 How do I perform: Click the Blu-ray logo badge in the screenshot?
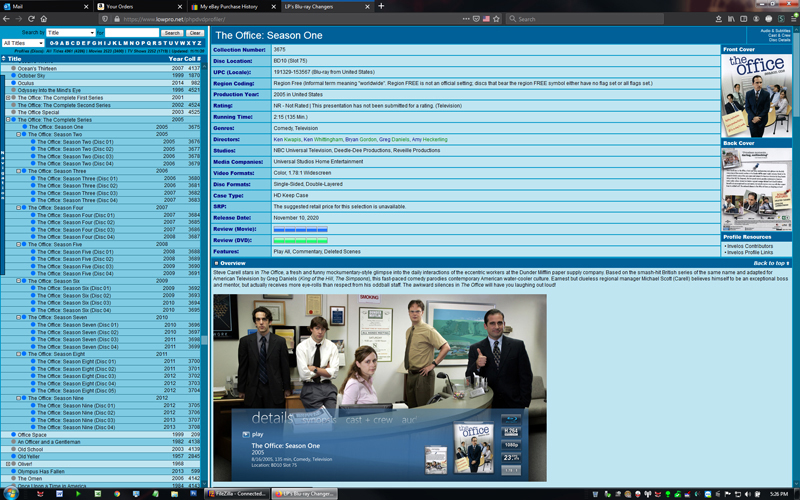pos(511,419)
